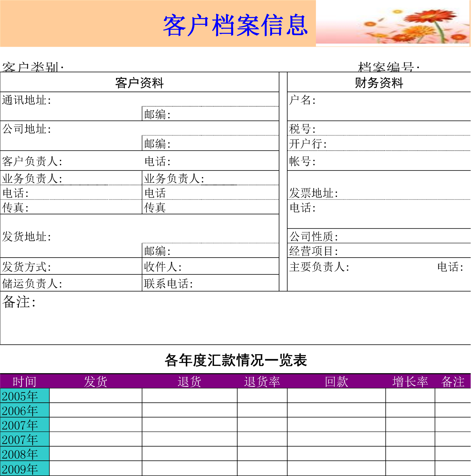Select the 客户档案信息 title banner
Screen dimensions: 471x476
click(x=235, y=25)
